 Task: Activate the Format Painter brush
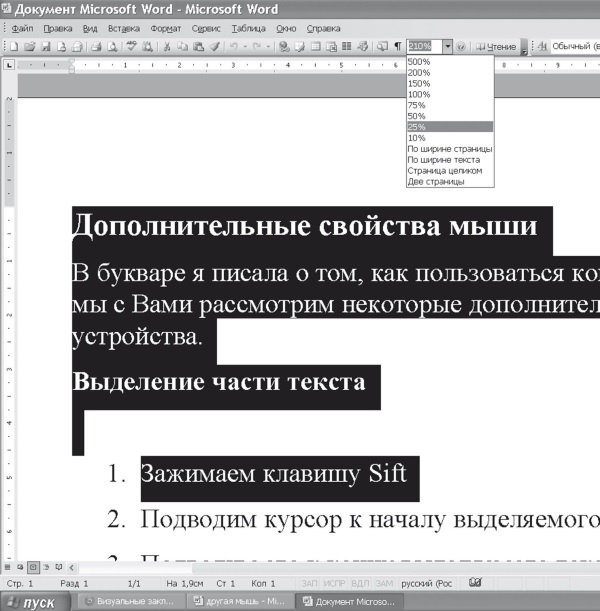(214, 47)
